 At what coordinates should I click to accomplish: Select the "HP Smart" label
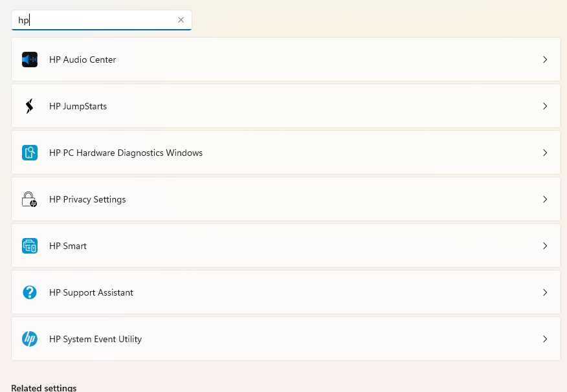[67, 246]
